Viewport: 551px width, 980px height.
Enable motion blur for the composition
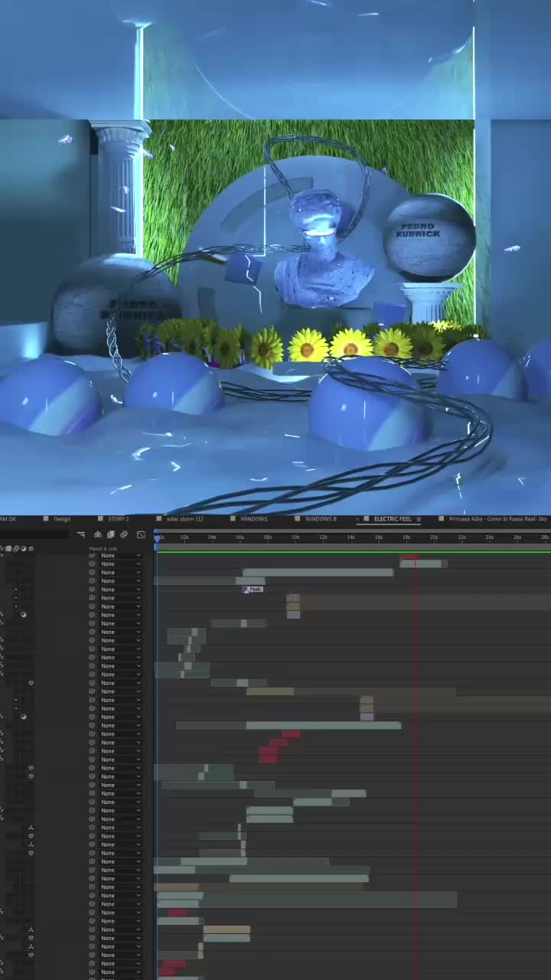[123, 534]
